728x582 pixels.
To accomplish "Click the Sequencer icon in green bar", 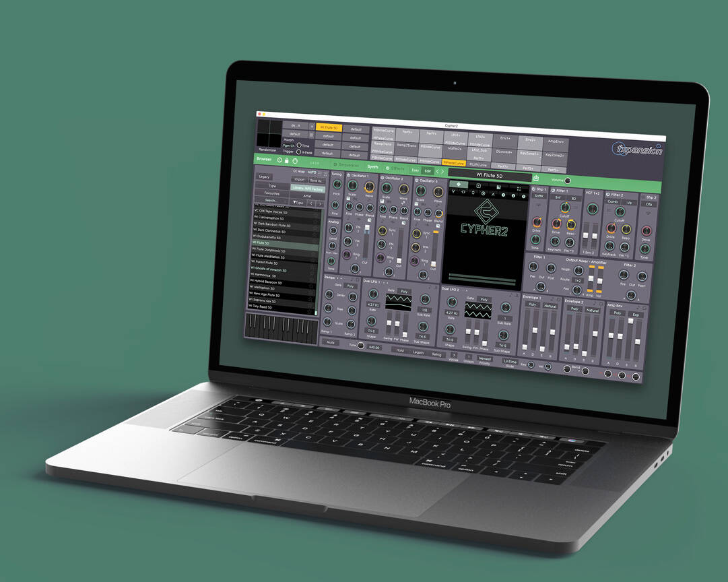I will (335, 164).
